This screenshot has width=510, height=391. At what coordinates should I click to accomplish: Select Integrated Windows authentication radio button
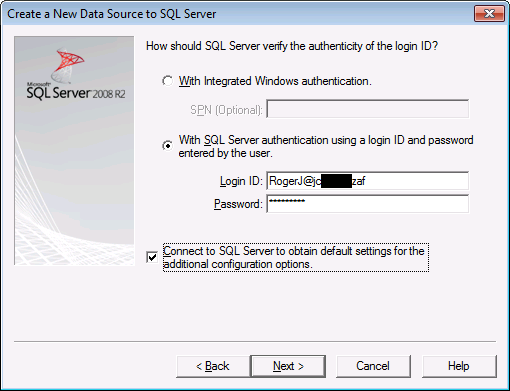(x=167, y=81)
